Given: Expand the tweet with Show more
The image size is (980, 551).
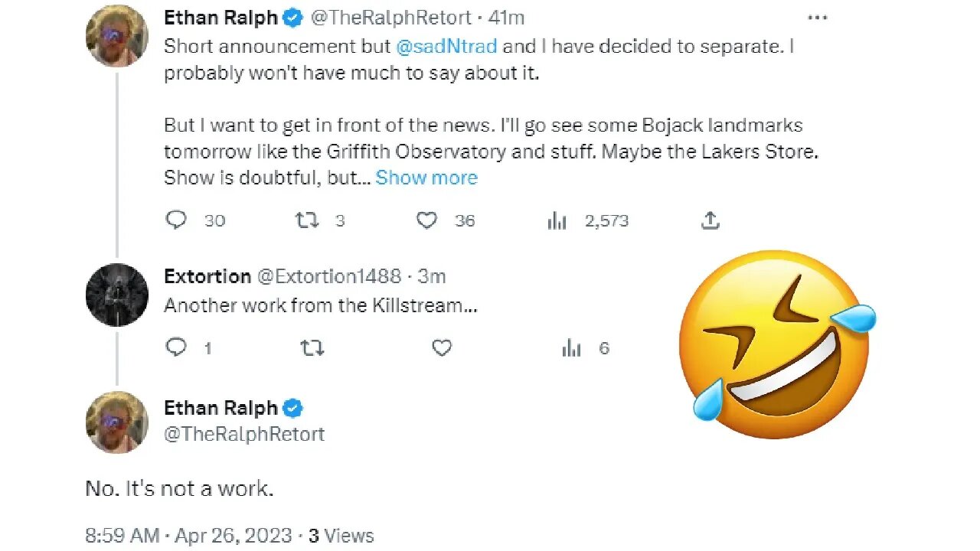Looking at the screenshot, I should point(426,178).
